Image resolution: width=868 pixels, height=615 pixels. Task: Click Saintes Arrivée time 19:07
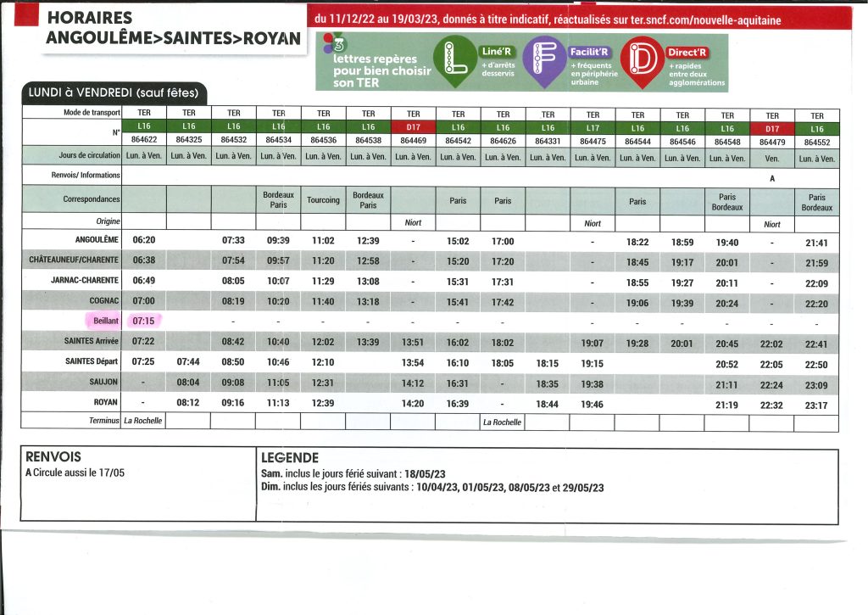592,344
